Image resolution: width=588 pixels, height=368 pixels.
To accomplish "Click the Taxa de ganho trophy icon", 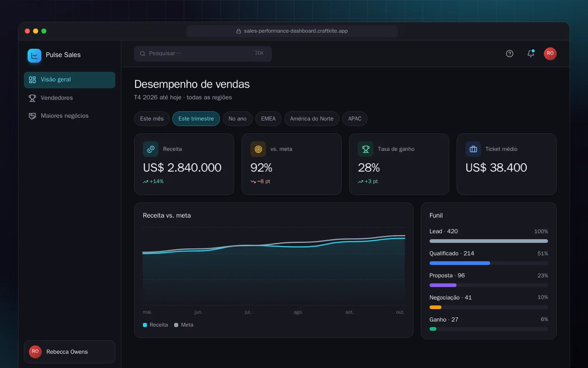I will coord(366,149).
